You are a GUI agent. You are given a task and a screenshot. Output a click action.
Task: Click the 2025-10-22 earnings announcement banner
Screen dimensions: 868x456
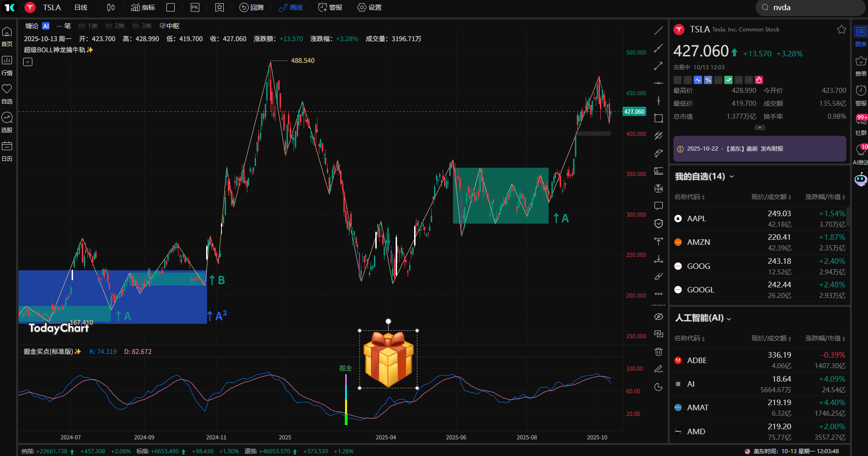click(759, 149)
